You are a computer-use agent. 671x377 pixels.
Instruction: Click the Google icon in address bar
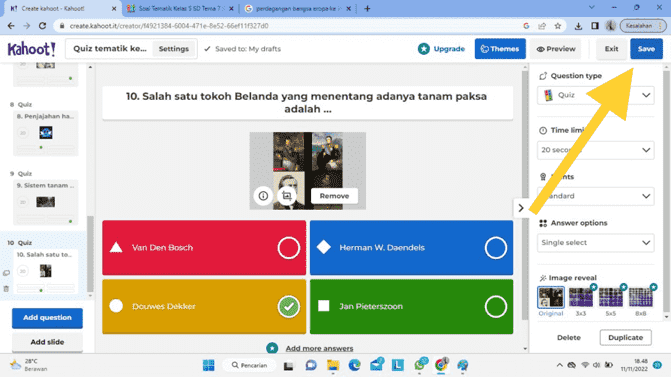526,26
